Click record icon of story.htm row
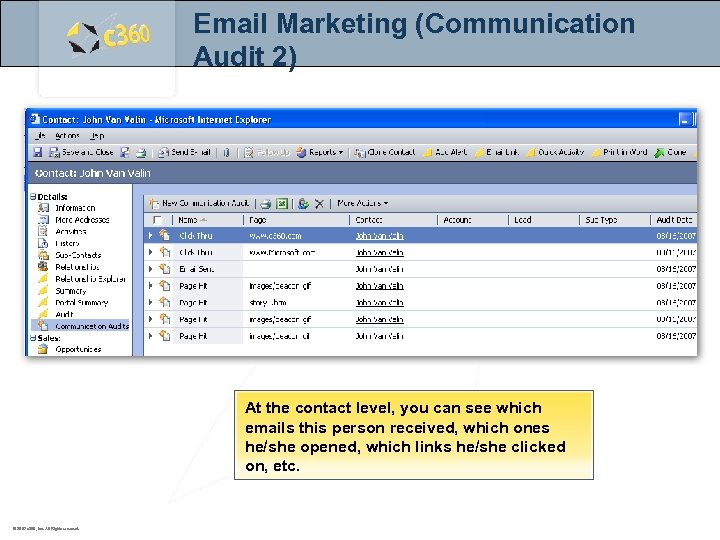The image size is (720, 540). [x=165, y=302]
